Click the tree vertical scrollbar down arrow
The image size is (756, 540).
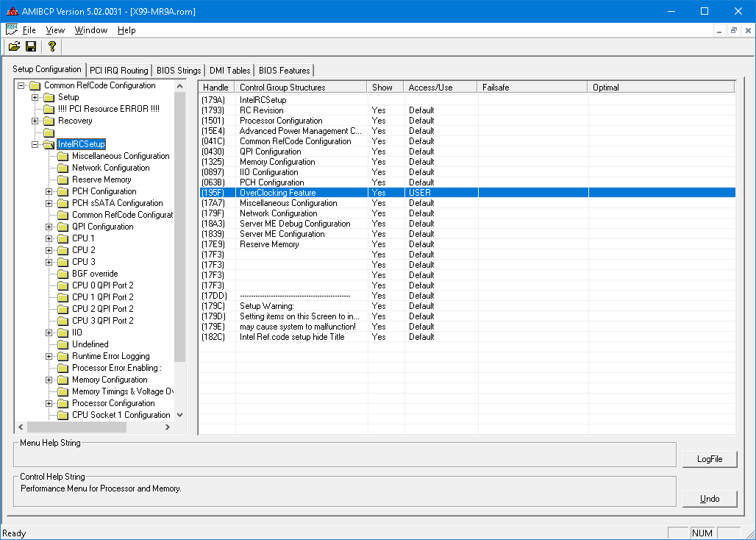coord(180,415)
